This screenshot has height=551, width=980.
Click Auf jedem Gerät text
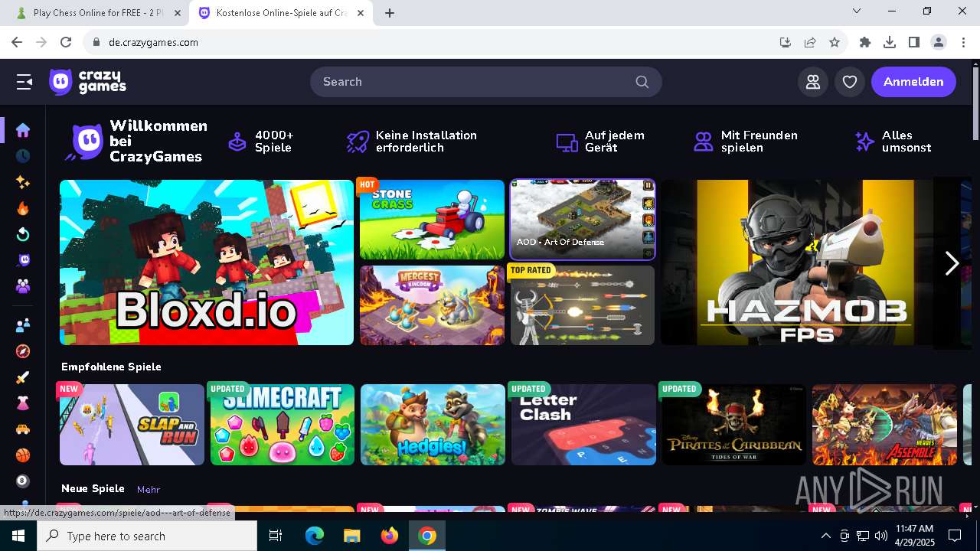click(x=614, y=142)
